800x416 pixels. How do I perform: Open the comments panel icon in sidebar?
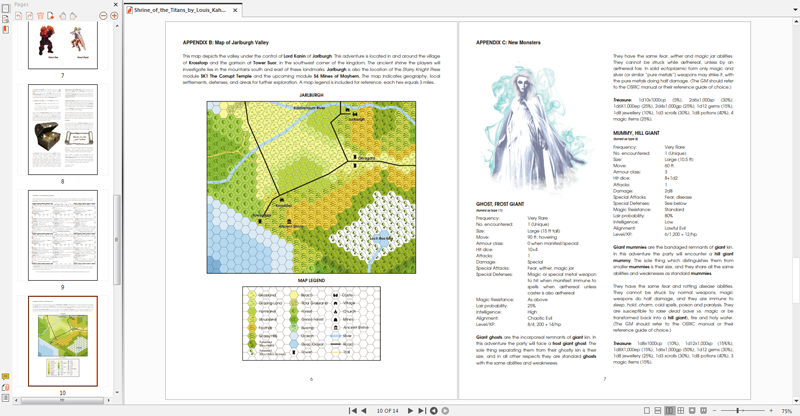(5, 377)
